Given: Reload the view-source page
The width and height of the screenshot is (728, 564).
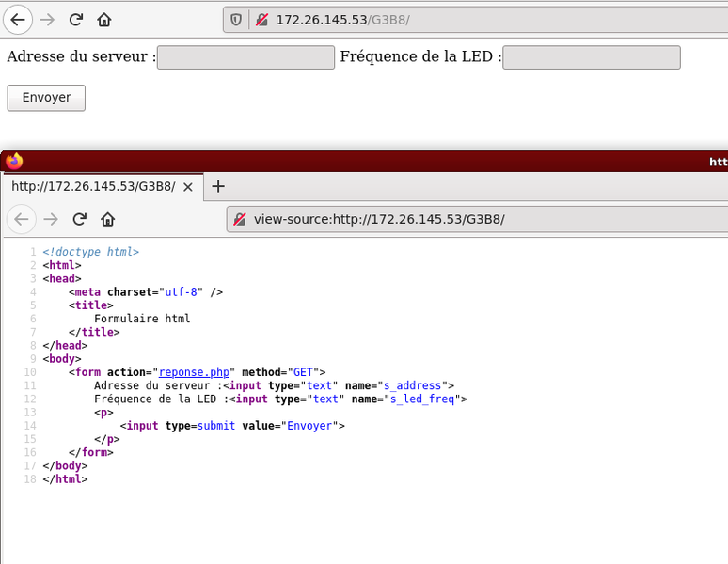Looking at the screenshot, I should coord(80,219).
